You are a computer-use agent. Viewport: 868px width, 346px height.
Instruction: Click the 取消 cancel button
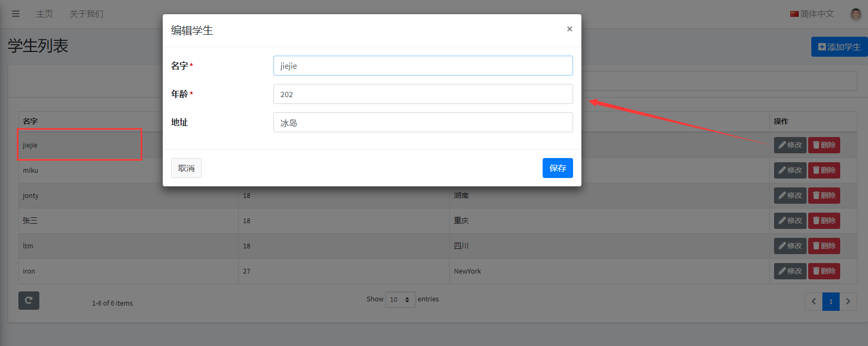pyautogui.click(x=186, y=168)
